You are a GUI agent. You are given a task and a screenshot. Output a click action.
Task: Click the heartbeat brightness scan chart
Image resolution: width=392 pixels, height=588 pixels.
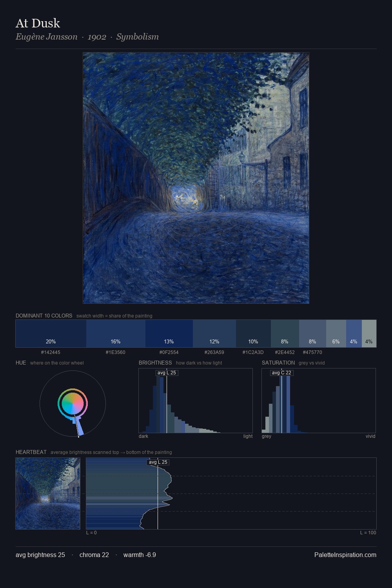pos(231,494)
